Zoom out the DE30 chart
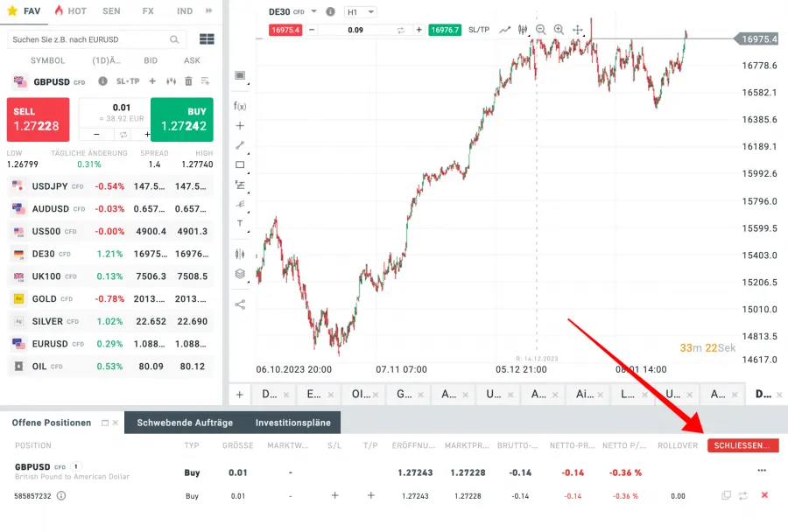This screenshot has height=532, width=788. 540,30
